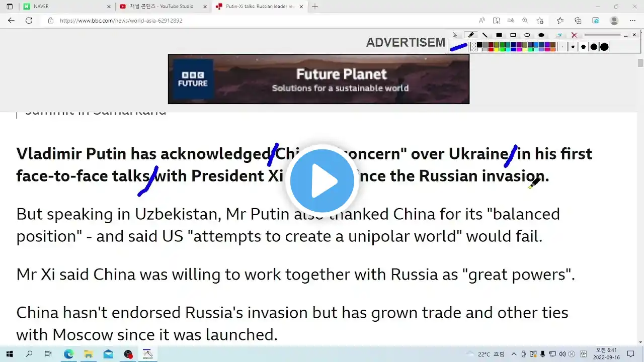This screenshot has width=644, height=362.
Task: Open a new browser tab
Action: (315, 7)
